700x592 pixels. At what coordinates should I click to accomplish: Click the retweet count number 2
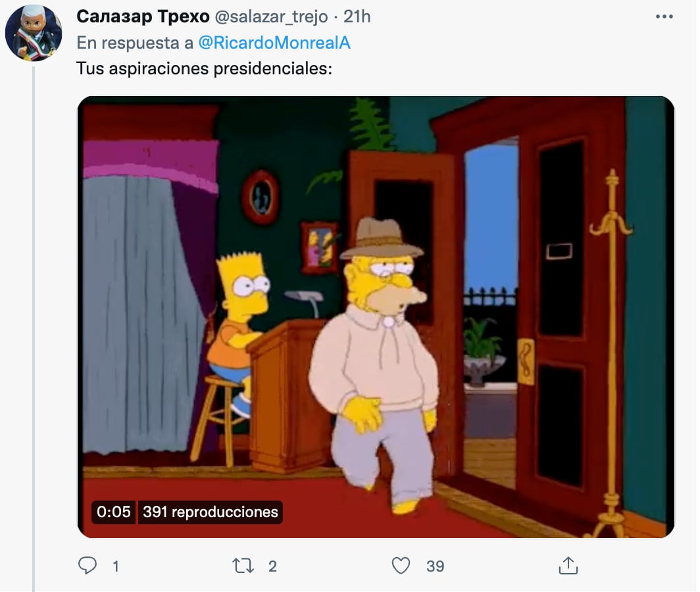pyautogui.click(x=272, y=566)
